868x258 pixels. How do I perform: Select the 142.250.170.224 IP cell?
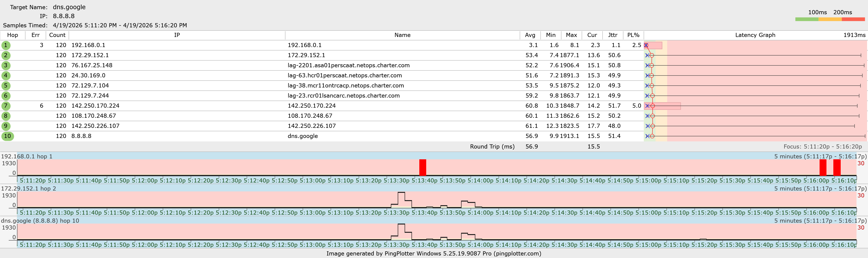click(x=95, y=106)
